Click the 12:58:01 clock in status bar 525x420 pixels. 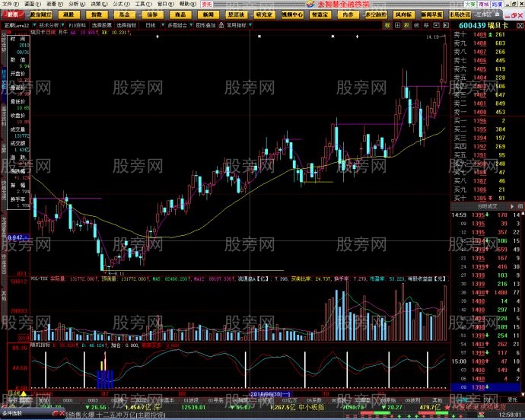[x=509, y=415]
